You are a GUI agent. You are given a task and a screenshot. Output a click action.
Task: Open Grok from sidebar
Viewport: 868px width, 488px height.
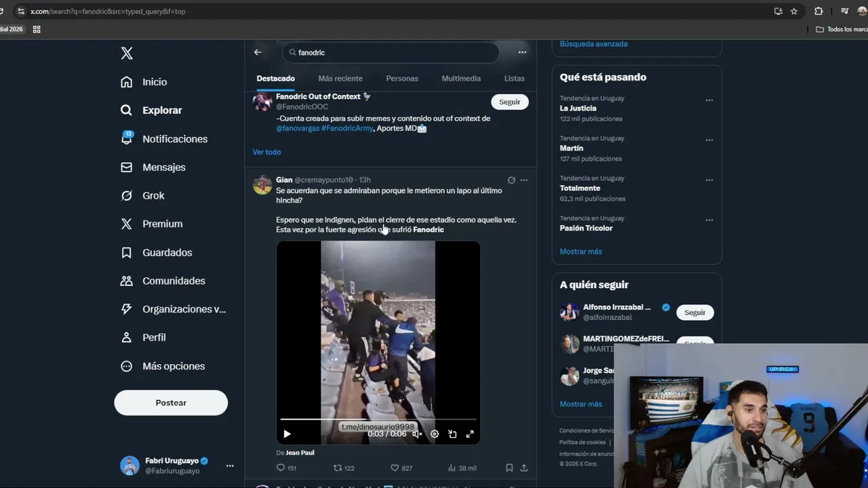[x=142, y=196]
